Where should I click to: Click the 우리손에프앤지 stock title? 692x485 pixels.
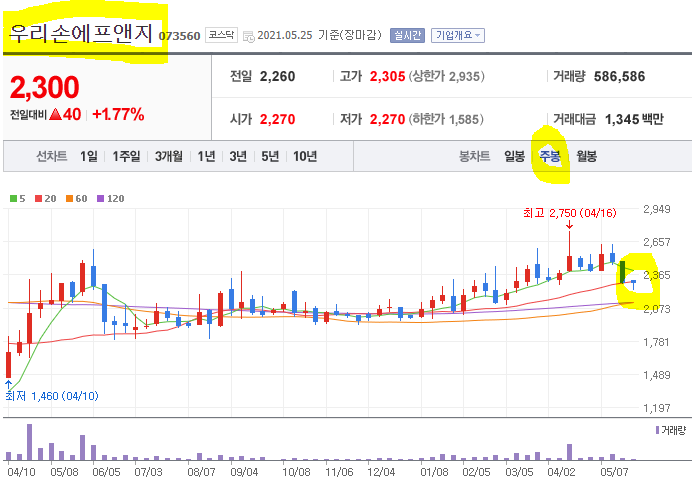(x=81, y=34)
